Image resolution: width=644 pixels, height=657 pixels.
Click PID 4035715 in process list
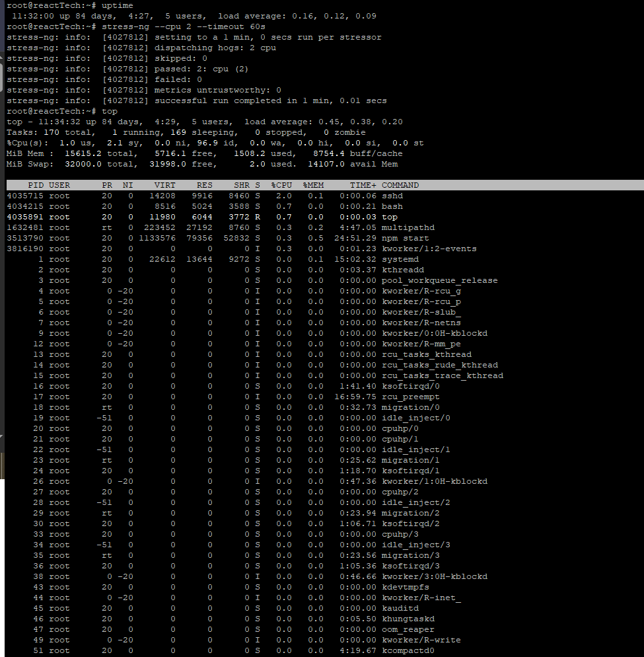(x=26, y=196)
